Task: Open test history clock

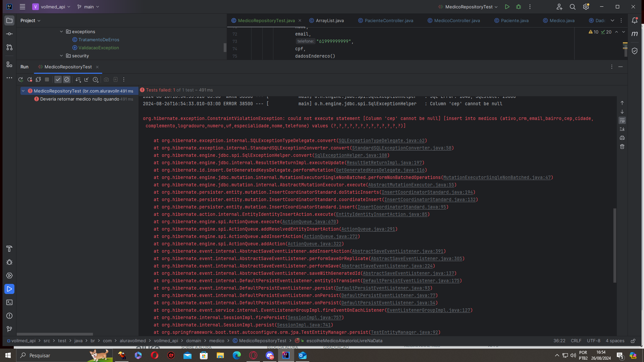Action: click(96, 80)
